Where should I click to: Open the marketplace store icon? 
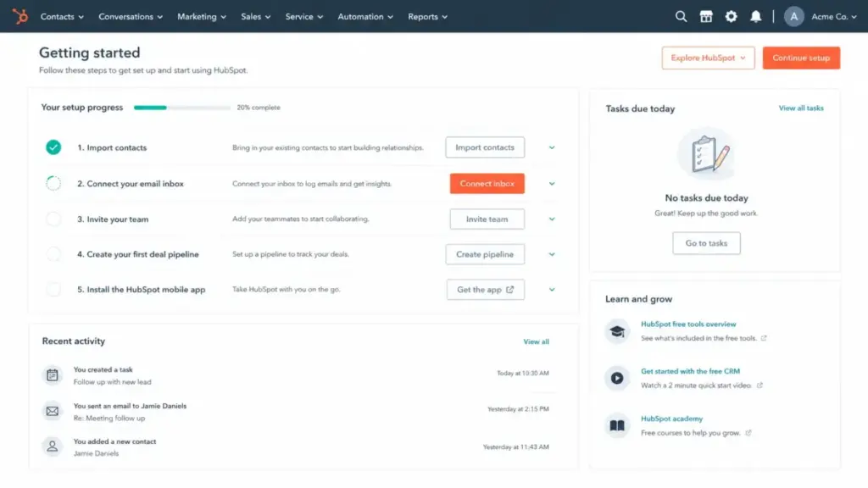coord(706,17)
